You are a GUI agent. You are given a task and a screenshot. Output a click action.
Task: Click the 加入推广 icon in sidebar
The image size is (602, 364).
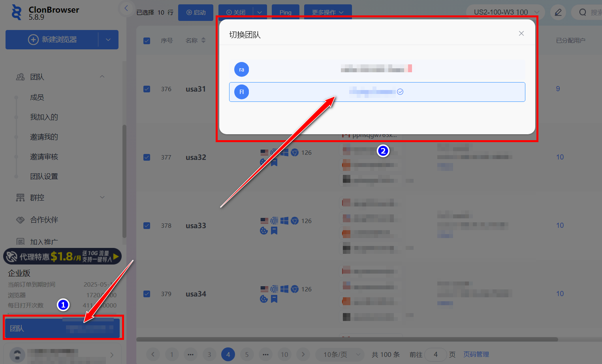point(20,242)
